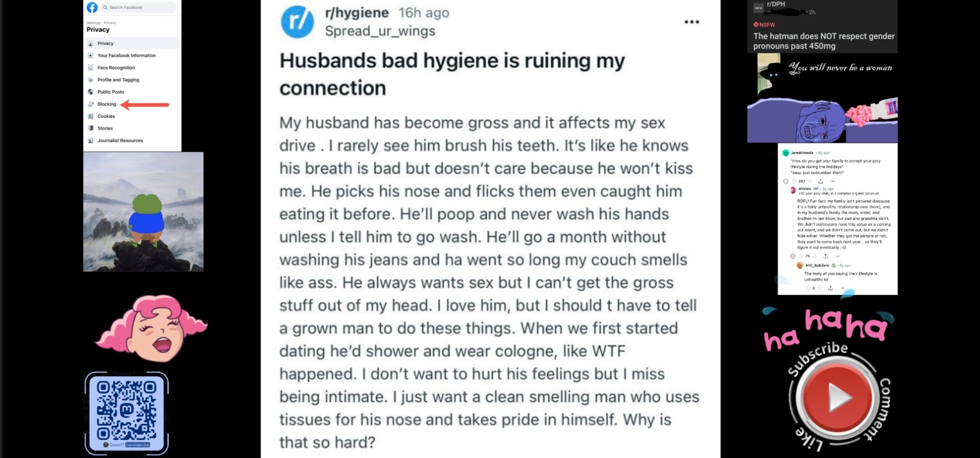Click the Search Facebook field
This screenshot has width=980, height=458.
(x=140, y=7)
